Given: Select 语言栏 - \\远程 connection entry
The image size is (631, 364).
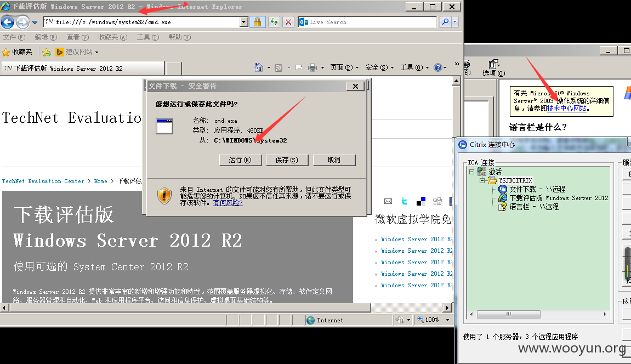Looking at the screenshot, I should click(x=533, y=207).
